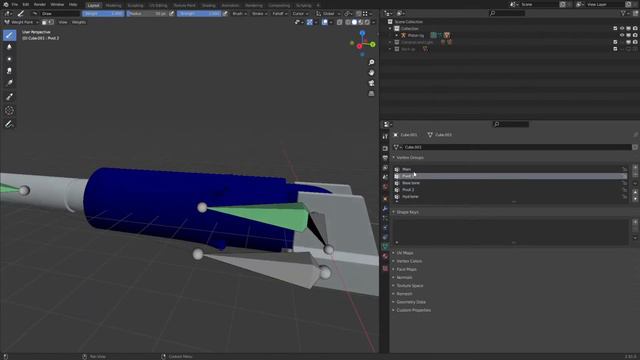Toggle Collection visibility eye in outliner
Image resolution: width=640 pixels, height=360 pixels.
point(622,29)
